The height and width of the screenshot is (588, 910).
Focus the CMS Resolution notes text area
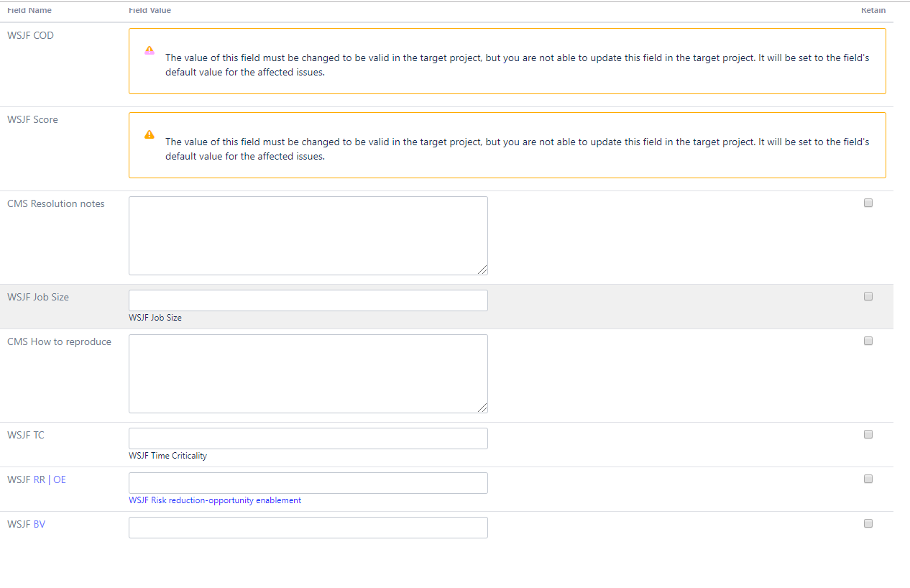point(308,236)
